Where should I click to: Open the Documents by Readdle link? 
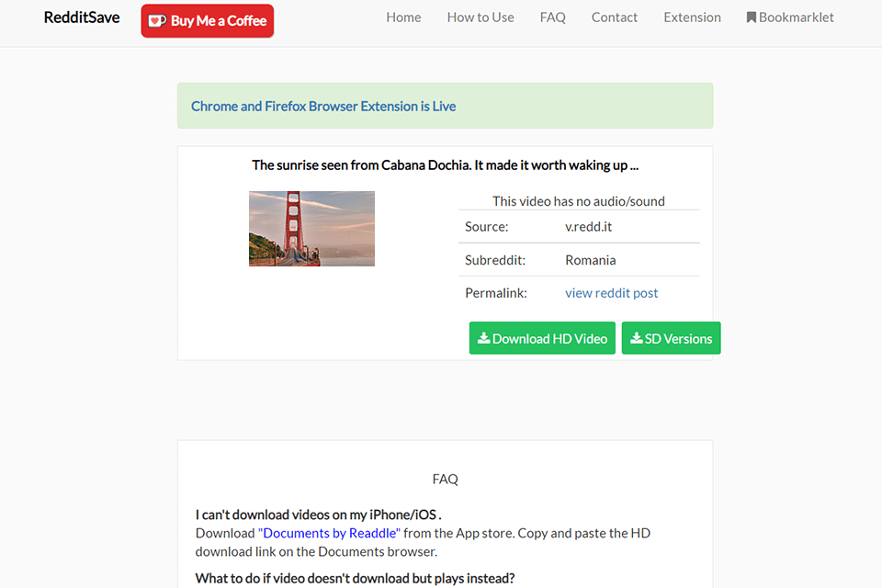pos(329,533)
